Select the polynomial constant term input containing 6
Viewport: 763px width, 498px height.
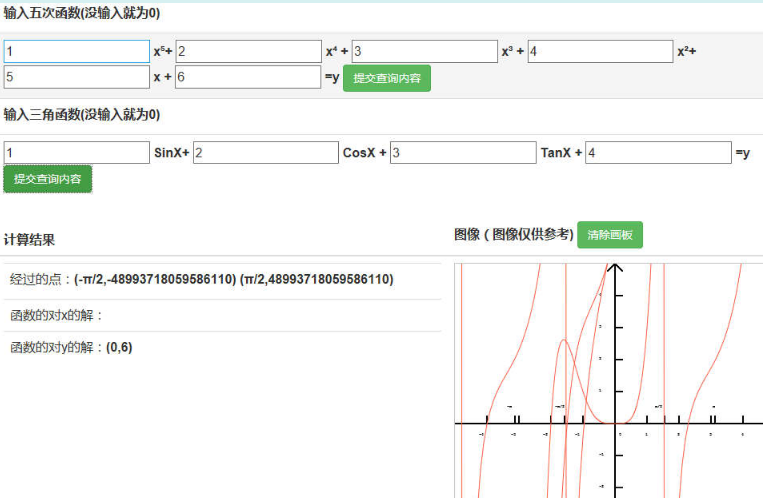(248, 77)
